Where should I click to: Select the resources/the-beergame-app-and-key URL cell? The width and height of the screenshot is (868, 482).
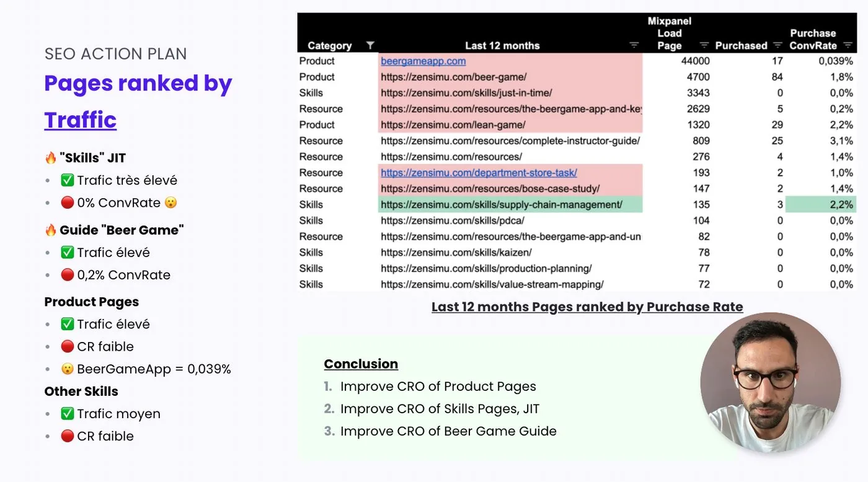pos(510,109)
